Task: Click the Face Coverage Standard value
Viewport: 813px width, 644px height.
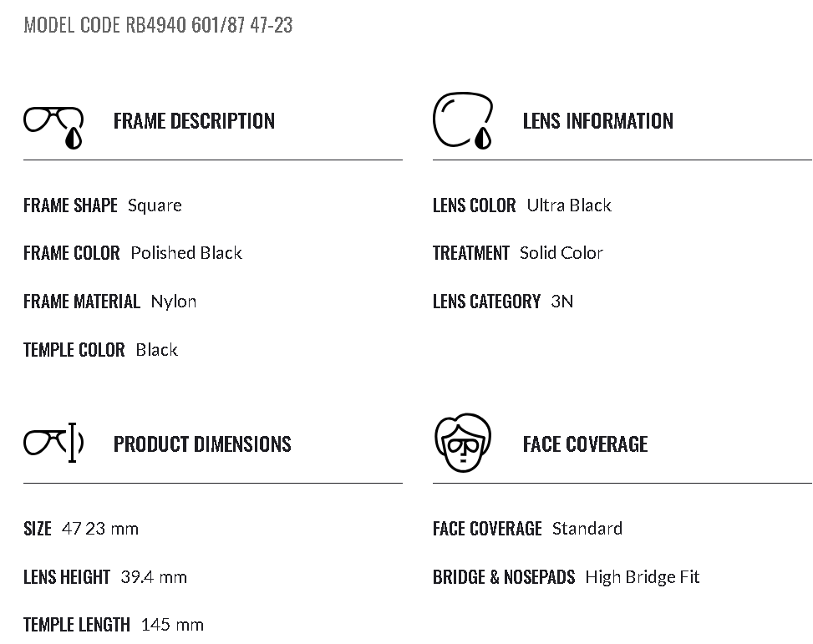Action: point(587,529)
